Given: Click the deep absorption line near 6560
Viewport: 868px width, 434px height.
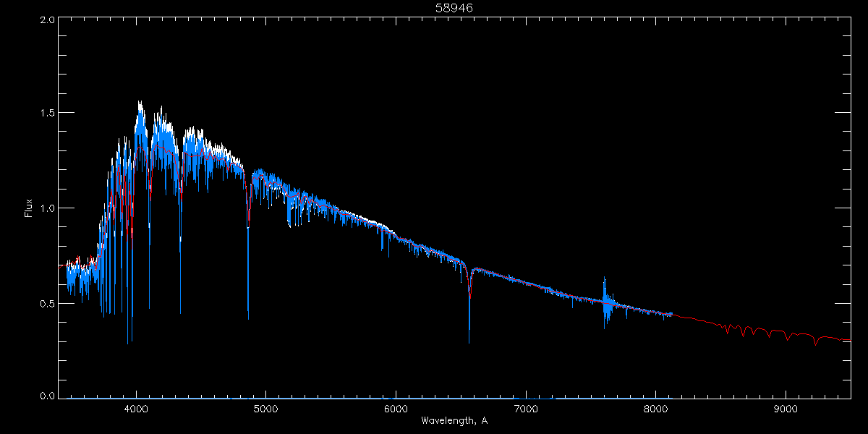Looking at the screenshot, I should tap(469, 318).
